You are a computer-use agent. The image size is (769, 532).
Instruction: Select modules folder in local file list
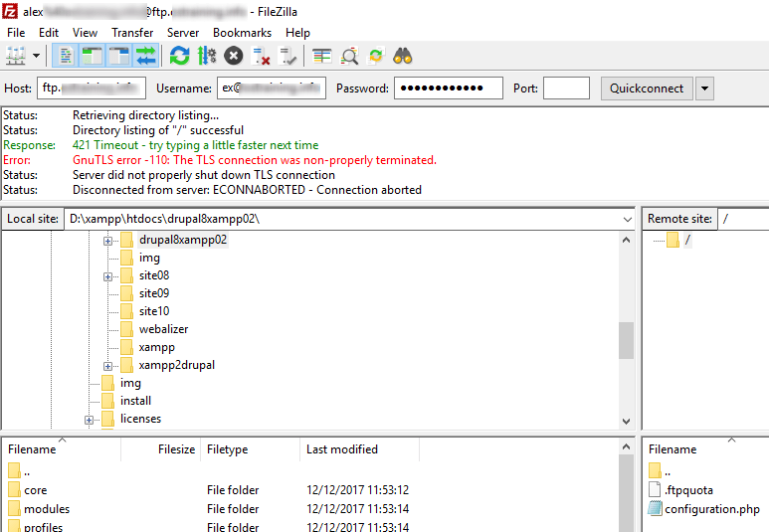click(47, 509)
